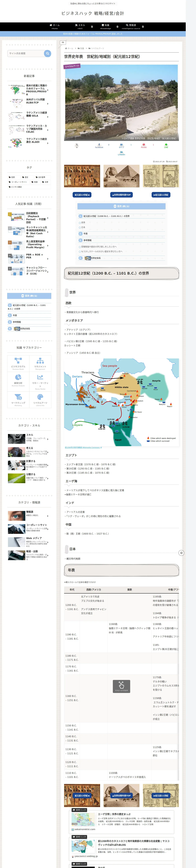Open 知識 in the black navigation bar
This screenshot has width=196, height=868.
pos(105,27)
